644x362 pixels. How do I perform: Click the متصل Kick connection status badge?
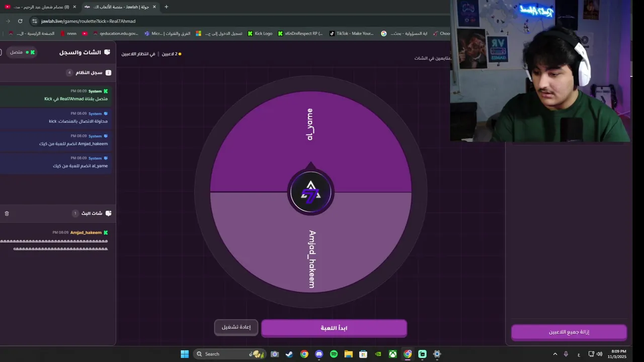[x=23, y=52]
